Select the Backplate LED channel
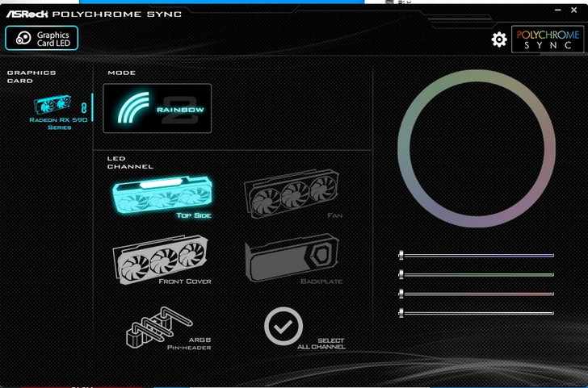The width and height of the screenshot is (588, 388). pos(294,259)
